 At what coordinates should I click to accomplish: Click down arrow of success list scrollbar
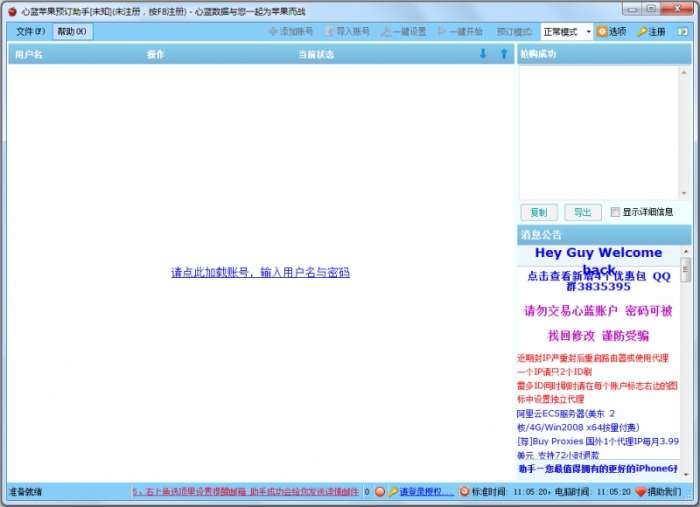(684, 193)
